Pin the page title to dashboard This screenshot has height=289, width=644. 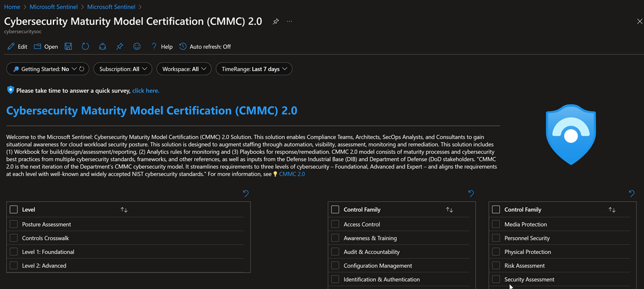click(276, 21)
